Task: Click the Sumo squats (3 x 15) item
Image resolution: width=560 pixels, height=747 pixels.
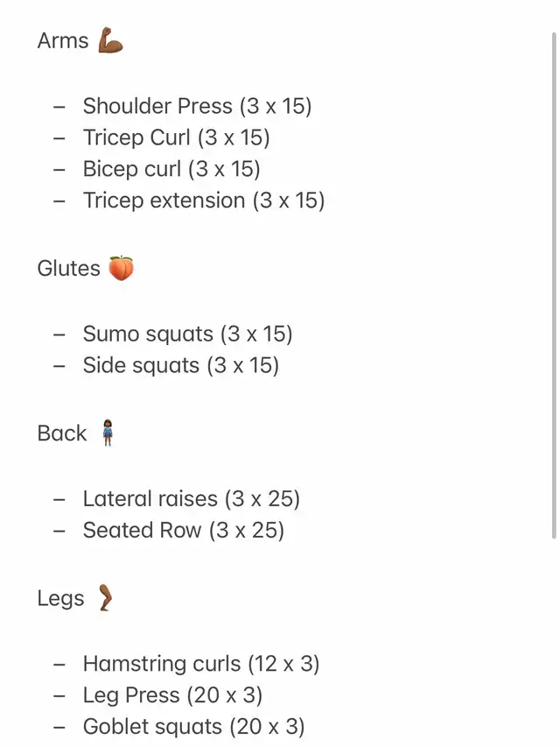Action: (187, 334)
